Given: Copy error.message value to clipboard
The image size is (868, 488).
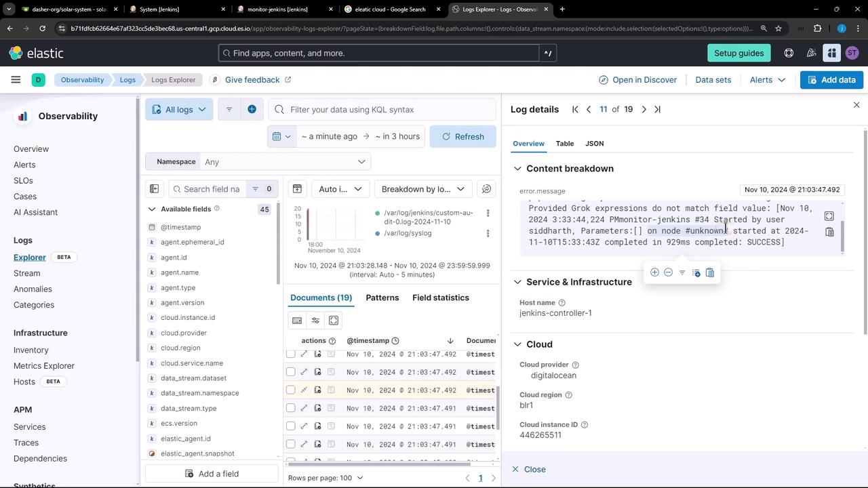Looking at the screenshot, I should tap(829, 232).
